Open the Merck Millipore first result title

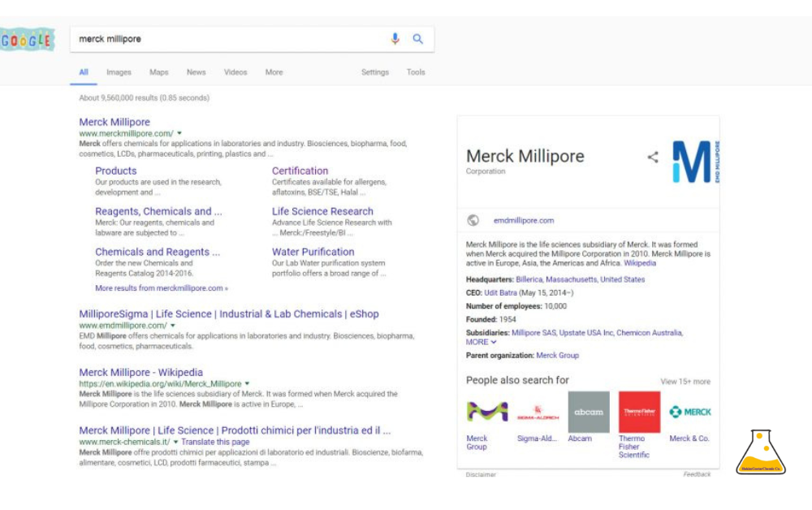(x=114, y=122)
